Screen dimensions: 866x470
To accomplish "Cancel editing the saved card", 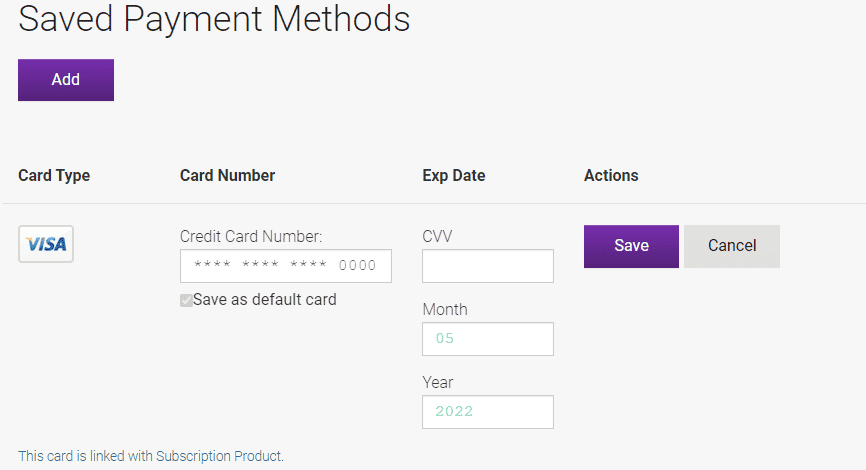I will click(732, 246).
